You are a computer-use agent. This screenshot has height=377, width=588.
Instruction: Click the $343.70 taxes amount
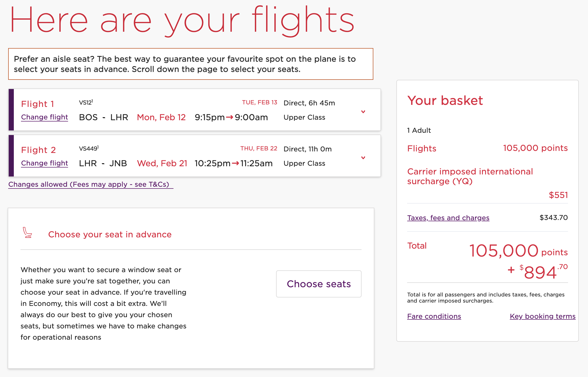coord(554,218)
